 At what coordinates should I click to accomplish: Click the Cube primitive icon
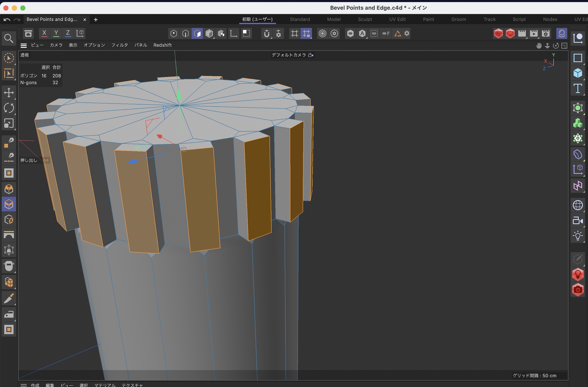tap(578, 73)
